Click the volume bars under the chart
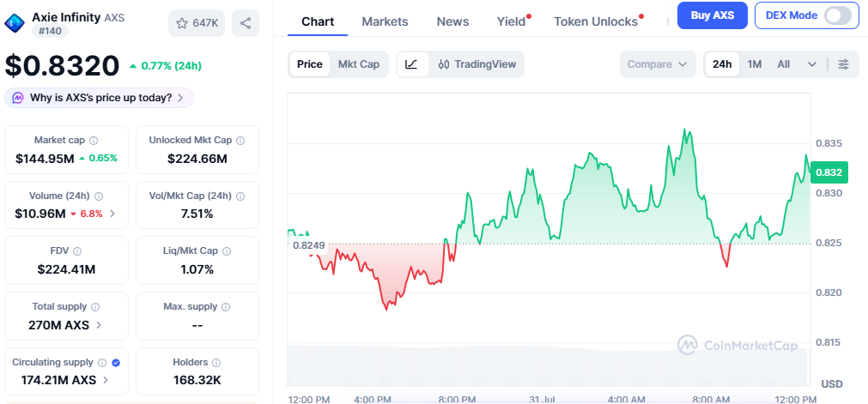Image resolution: width=868 pixels, height=404 pixels. click(x=548, y=365)
